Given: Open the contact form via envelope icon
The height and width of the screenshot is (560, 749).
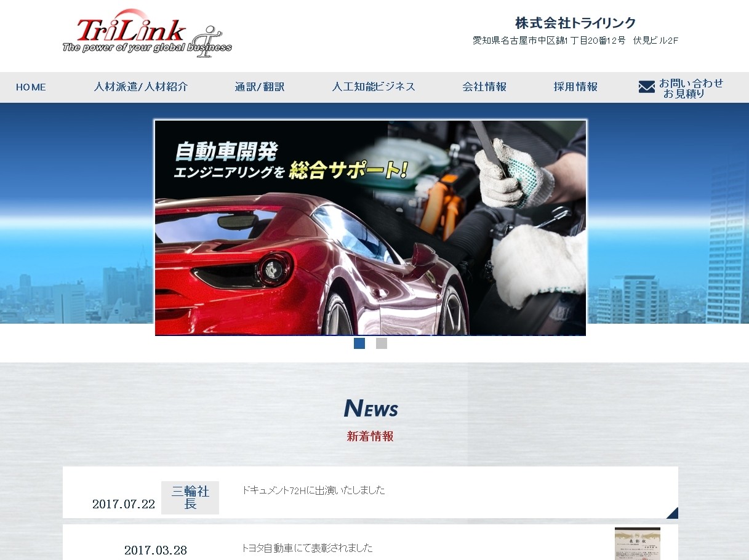Looking at the screenshot, I should click(646, 87).
